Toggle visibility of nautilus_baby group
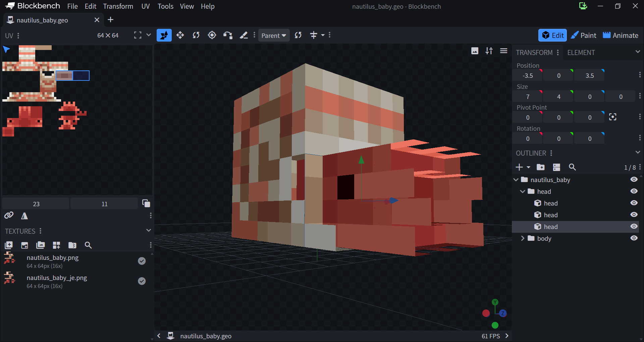This screenshot has height=342, width=644. tap(634, 179)
